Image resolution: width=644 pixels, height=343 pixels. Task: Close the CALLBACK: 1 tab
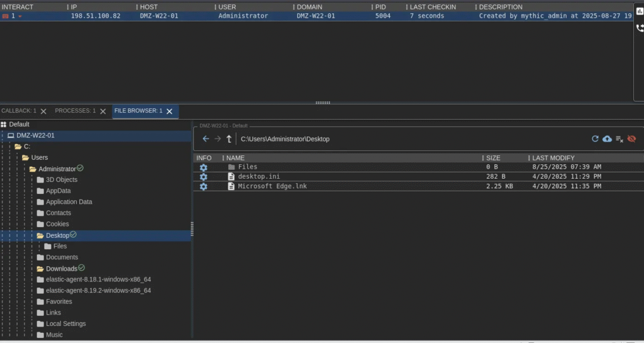(x=43, y=111)
